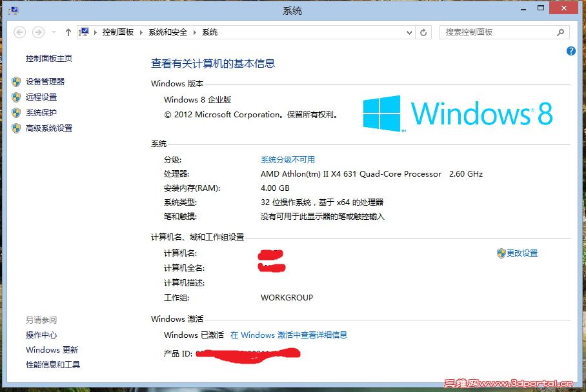
Task: Expand the arrow after 系统和安全 breadcrumb
Action: (x=195, y=32)
